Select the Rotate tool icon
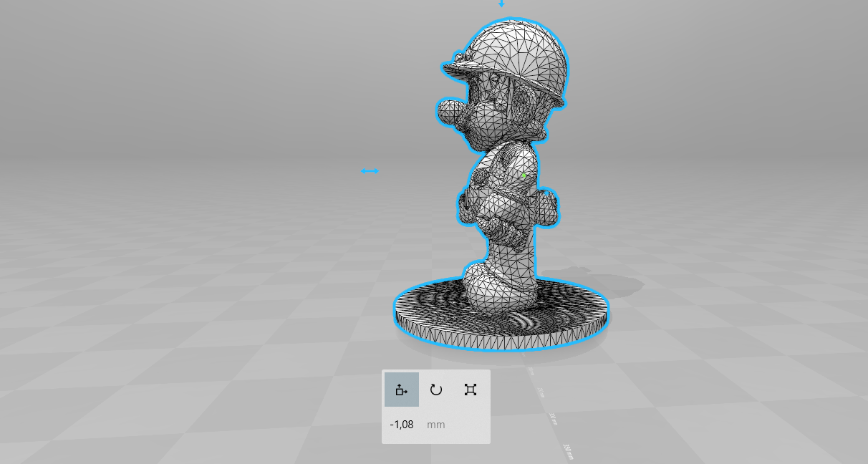Screen dimensions: 868x464 [x=436, y=390]
